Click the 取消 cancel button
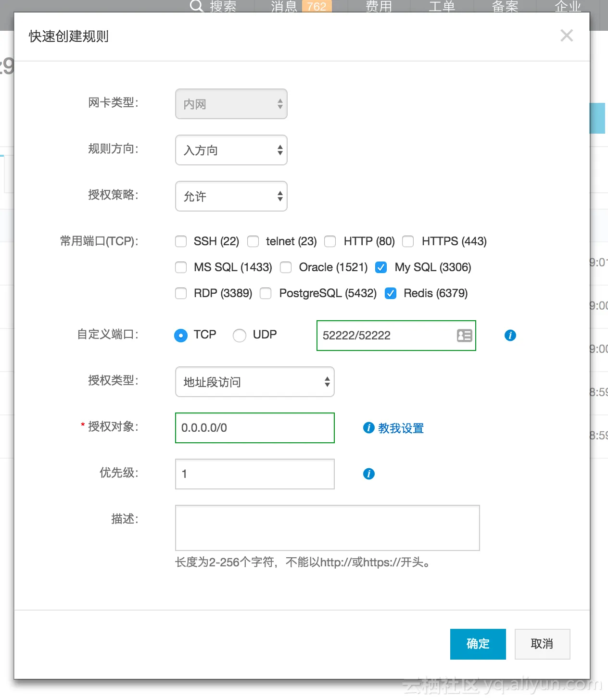 [542, 644]
